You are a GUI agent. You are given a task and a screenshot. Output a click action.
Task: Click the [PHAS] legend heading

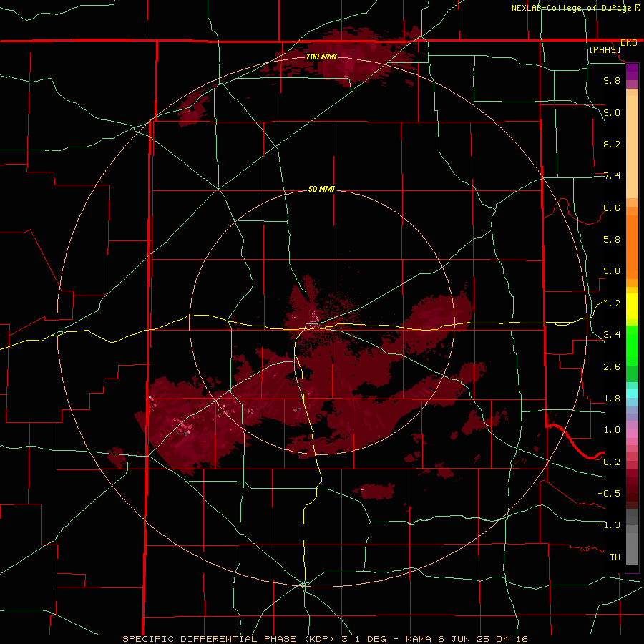coord(605,49)
